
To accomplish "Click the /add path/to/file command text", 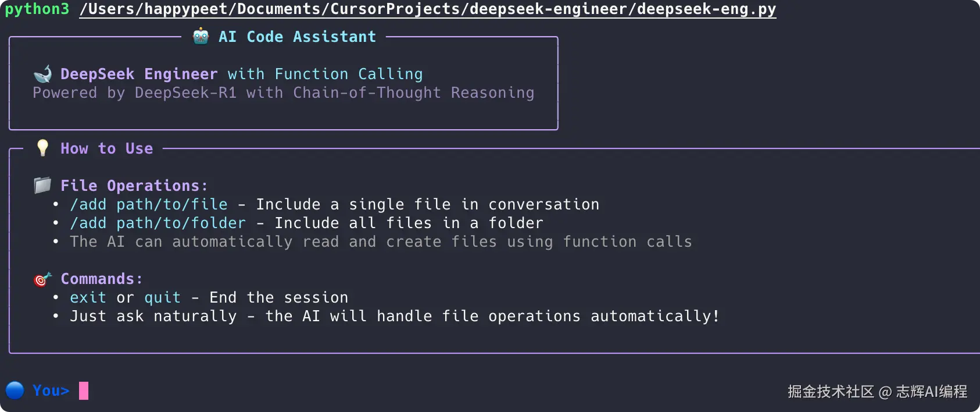I will tap(149, 204).
